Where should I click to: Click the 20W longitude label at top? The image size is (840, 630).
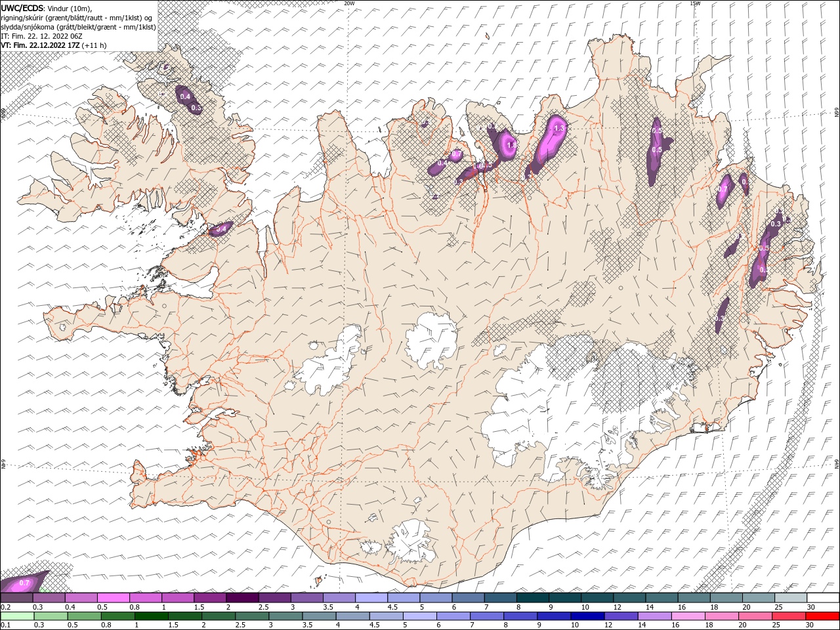[349, 3]
